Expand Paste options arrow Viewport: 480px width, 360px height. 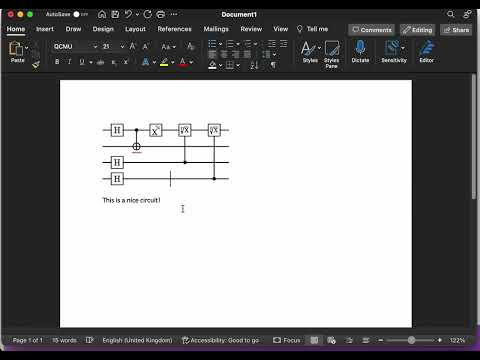27,48
